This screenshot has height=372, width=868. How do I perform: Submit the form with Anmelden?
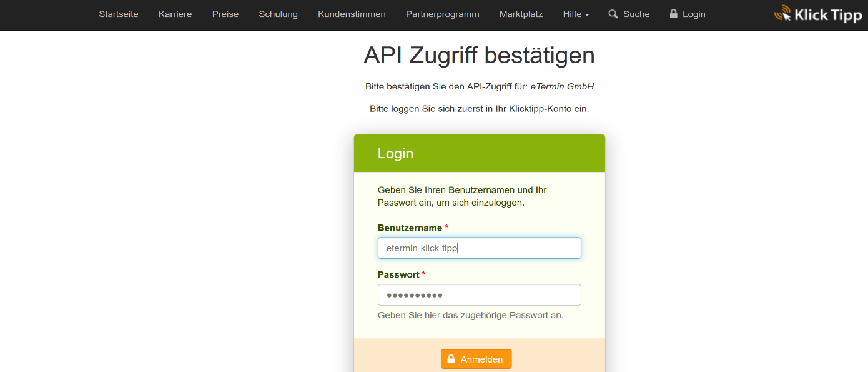pos(476,359)
